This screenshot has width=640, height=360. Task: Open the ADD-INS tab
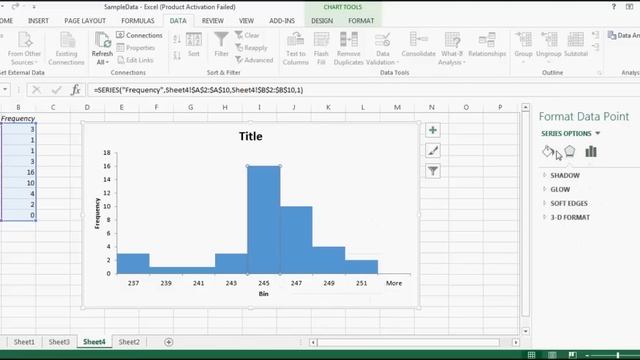tap(282, 20)
